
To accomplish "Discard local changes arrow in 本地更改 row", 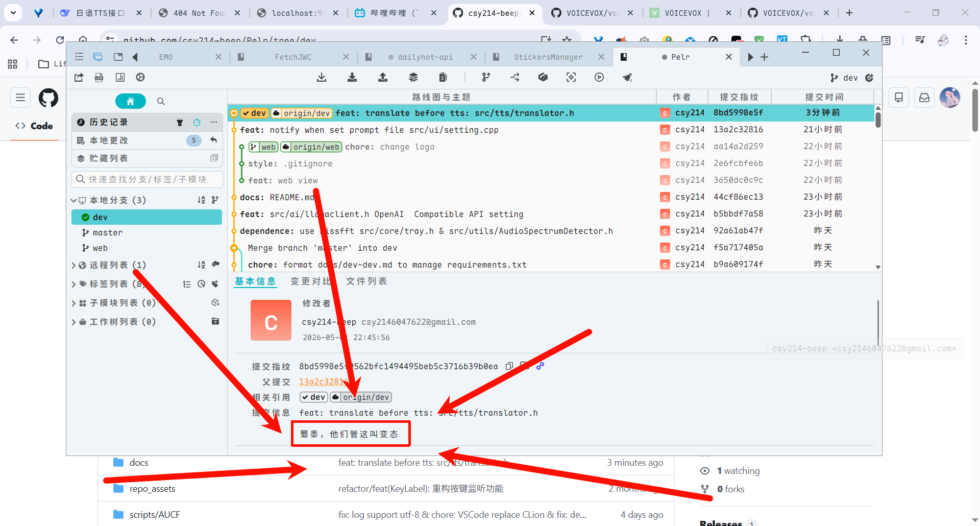I will point(214,140).
